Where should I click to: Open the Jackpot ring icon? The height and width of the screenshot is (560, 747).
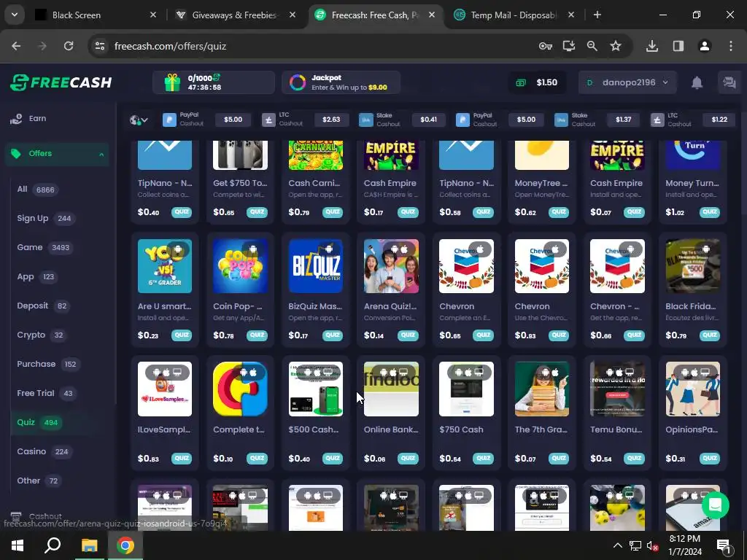pyautogui.click(x=298, y=82)
